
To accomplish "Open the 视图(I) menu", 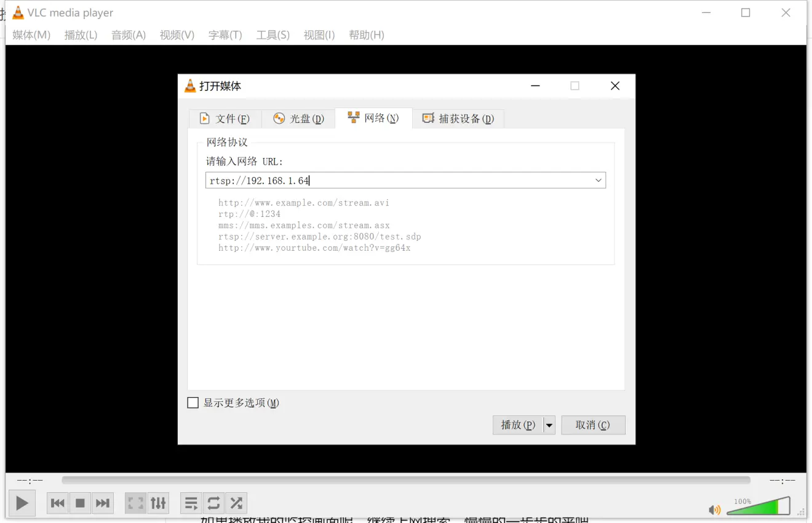I will (x=319, y=35).
